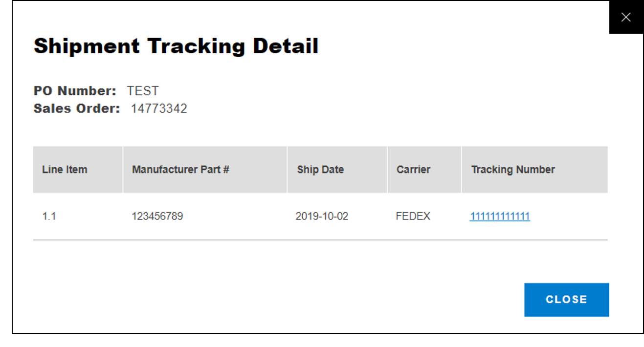Select the PO Number value TEST
This screenshot has width=644, height=347.
(x=142, y=90)
